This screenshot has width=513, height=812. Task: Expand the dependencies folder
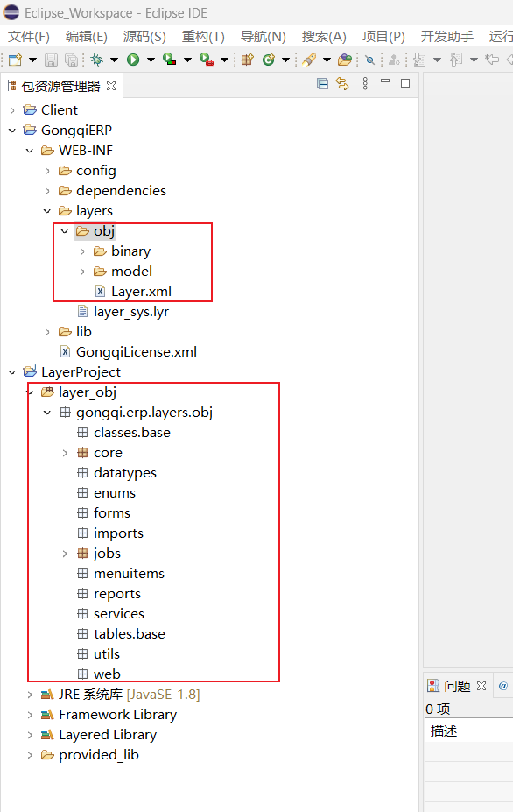tap(47, 191)
